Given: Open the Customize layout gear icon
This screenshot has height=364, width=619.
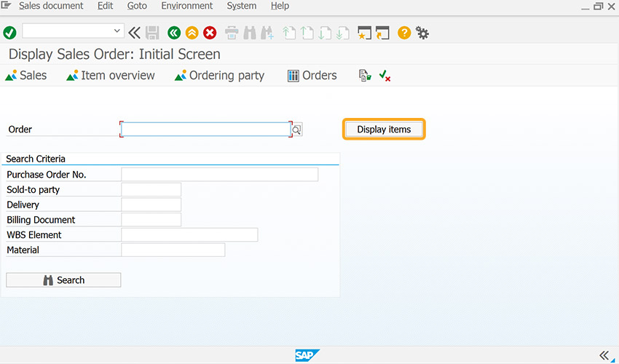Looking at the screenshot, I should click(x=422, y=33).
